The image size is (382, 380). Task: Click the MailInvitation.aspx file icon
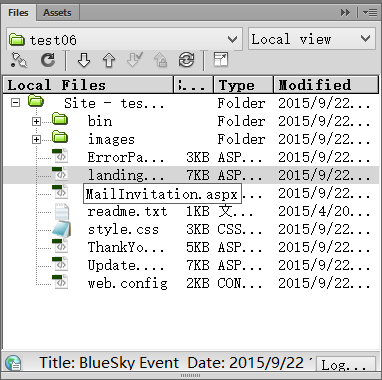tap(60, 192)
